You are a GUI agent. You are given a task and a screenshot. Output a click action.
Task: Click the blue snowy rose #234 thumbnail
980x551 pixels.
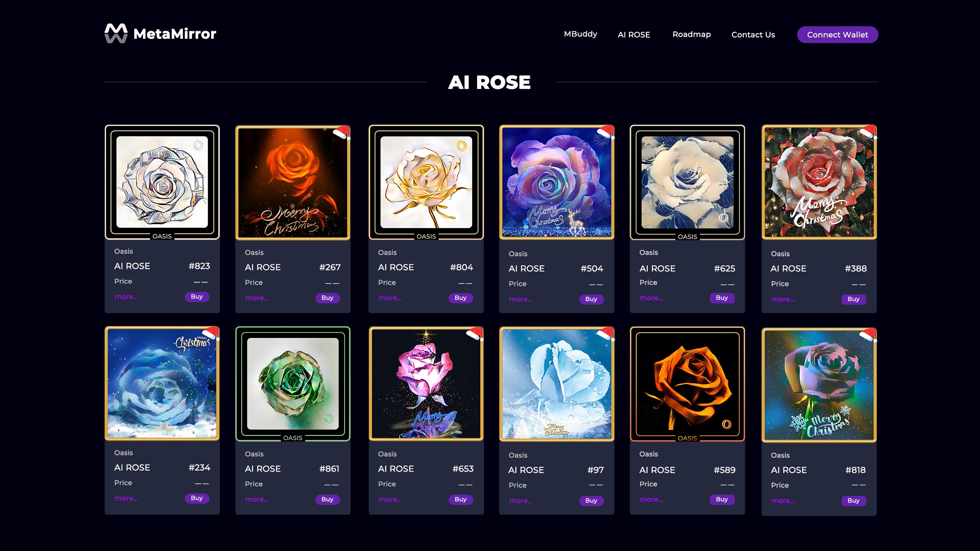tap(162, 383)
